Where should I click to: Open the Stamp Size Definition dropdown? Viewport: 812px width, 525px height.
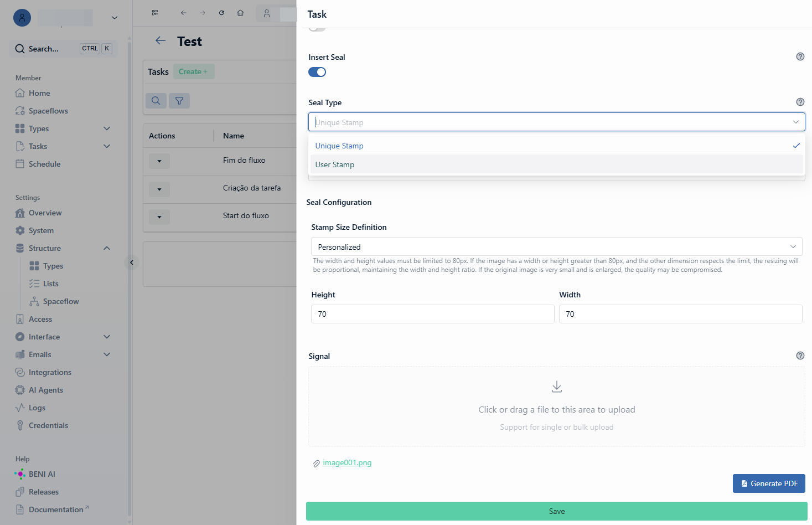click(x=557, y=247)
